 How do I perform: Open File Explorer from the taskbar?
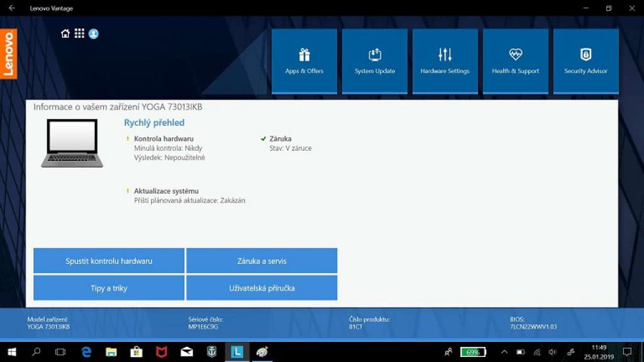tap(111, 352)
